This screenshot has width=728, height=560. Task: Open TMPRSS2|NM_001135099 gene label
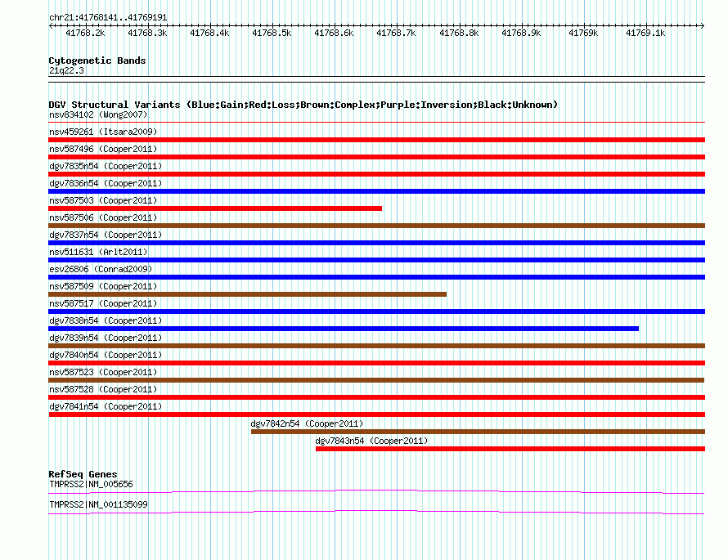(98, 504)
